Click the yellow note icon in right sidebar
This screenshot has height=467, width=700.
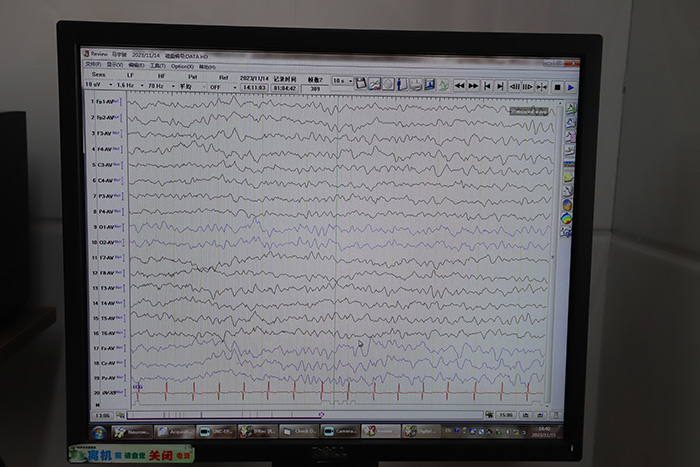[567, 177]
